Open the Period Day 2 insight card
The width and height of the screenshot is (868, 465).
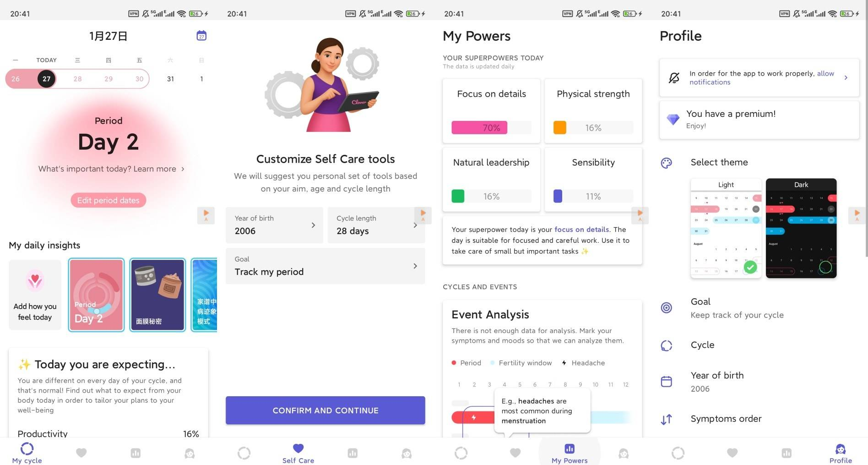click(96, 295)
